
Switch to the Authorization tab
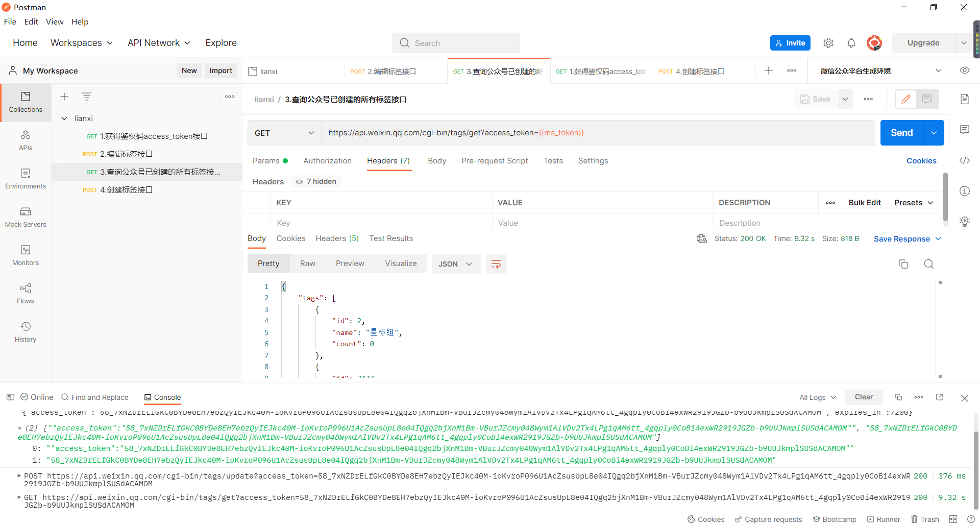click(x=327, y=161)
